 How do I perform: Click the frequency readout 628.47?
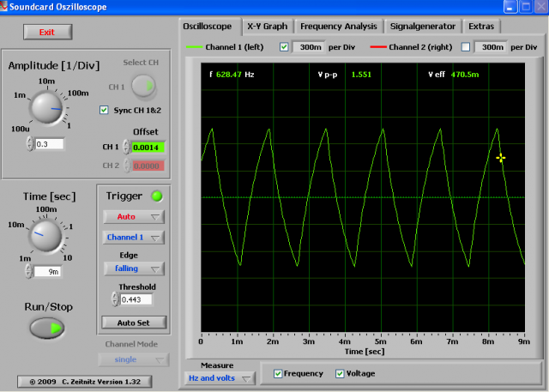229,75
